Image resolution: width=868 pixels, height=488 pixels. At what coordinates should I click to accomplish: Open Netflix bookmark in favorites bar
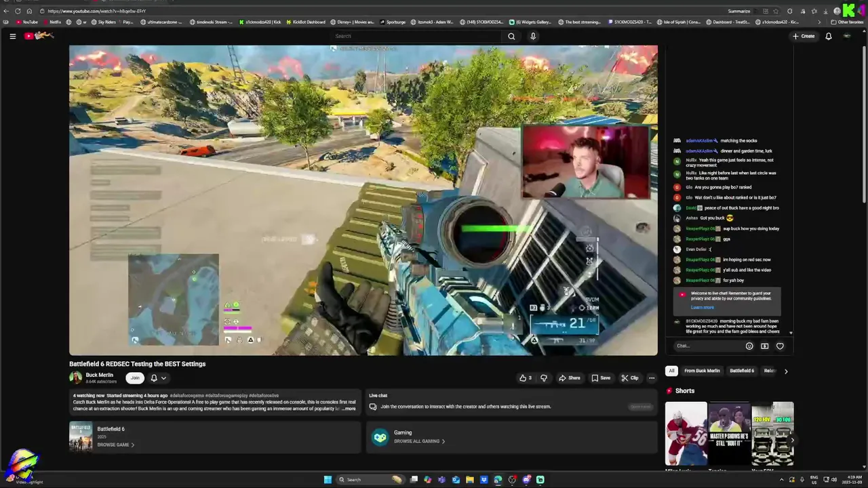pyautogui.click(x=52, y=22)
